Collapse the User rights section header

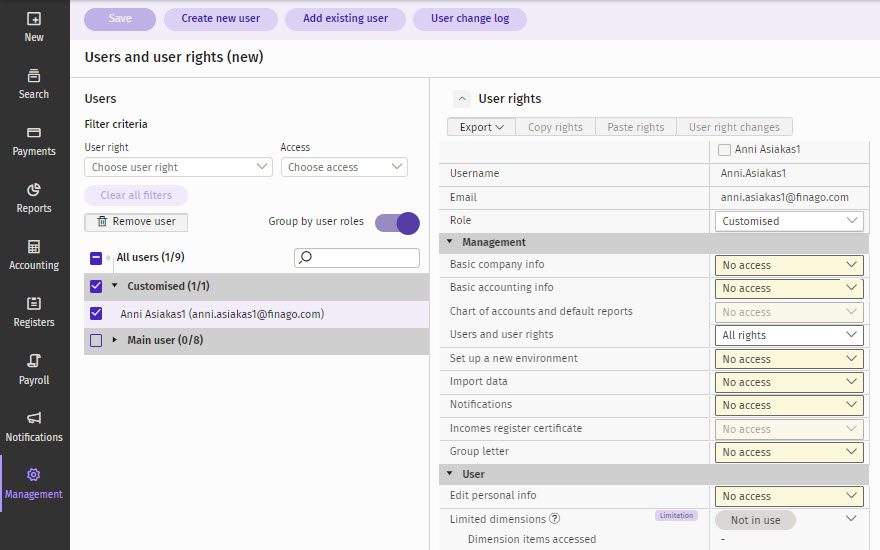pyautogui.click(x=450, y=474)
